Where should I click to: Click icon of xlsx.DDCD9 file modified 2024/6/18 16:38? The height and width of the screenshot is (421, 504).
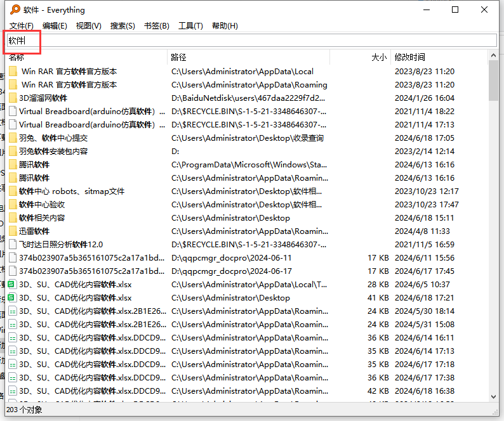click(13, 391)
